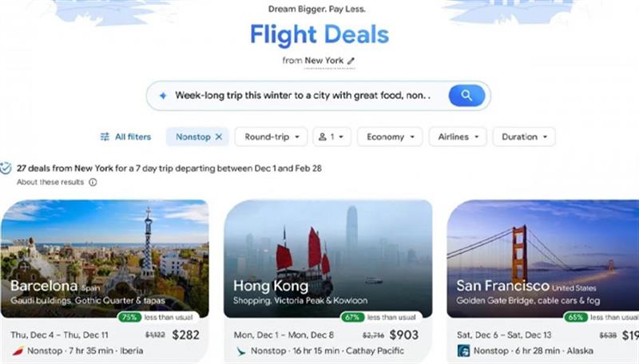Edit origin city with pencil icon
This screenshot has height=364, width=639.
(351, 61)
